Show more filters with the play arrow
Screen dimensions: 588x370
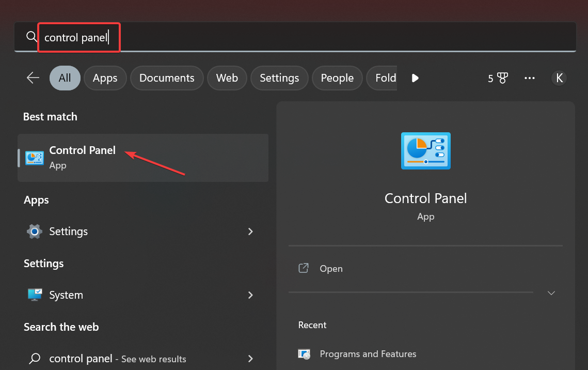(x=415, y=78)
